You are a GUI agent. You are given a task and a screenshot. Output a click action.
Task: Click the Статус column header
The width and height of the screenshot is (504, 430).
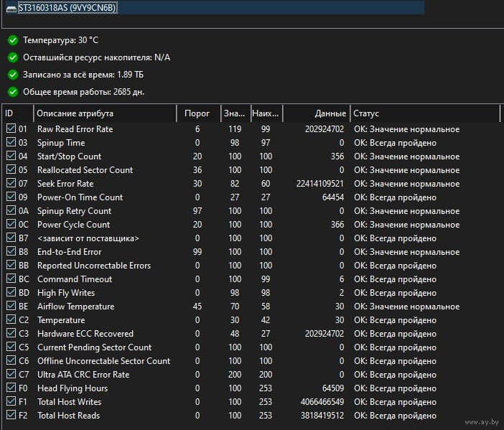coord(424,113)
